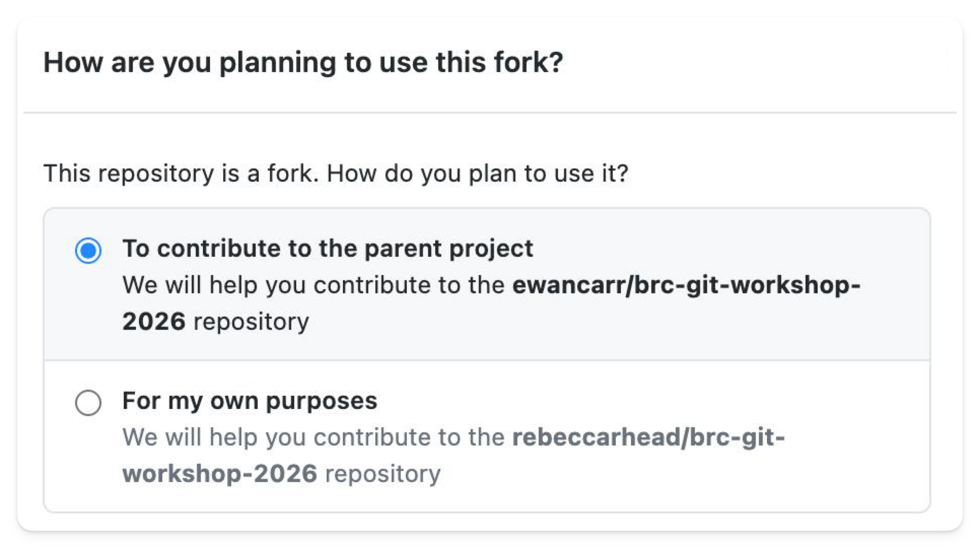The height and width of the screenshot is (548, 980).
Task: Click 'We will help you' in the first option
Action: point(190,285)
